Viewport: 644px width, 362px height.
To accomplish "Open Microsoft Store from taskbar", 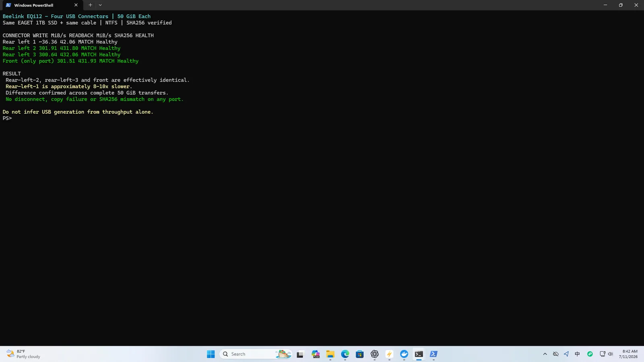I will (x=360, y=354).
